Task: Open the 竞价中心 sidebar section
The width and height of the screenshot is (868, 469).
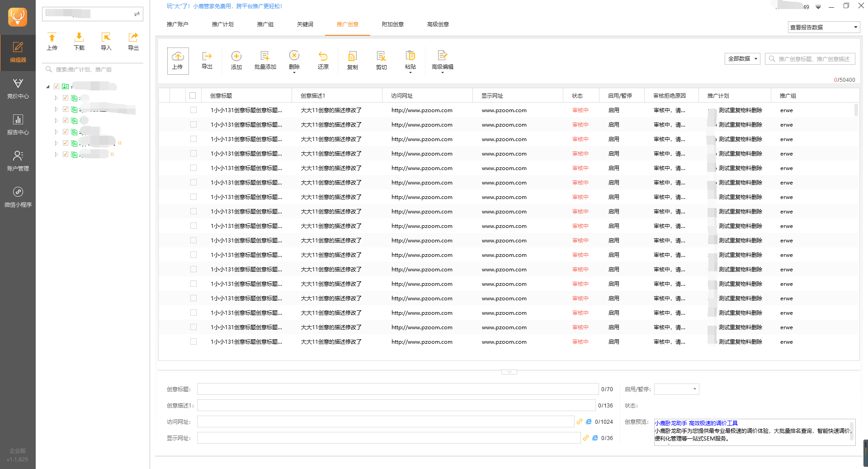Action: pos(18,89)
